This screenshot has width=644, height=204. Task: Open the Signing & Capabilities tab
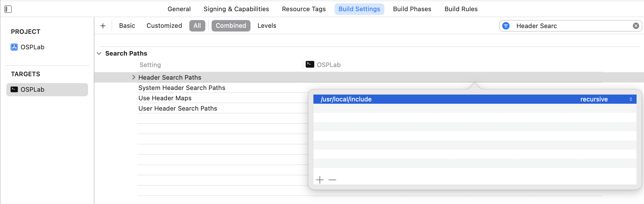[236, 9]
